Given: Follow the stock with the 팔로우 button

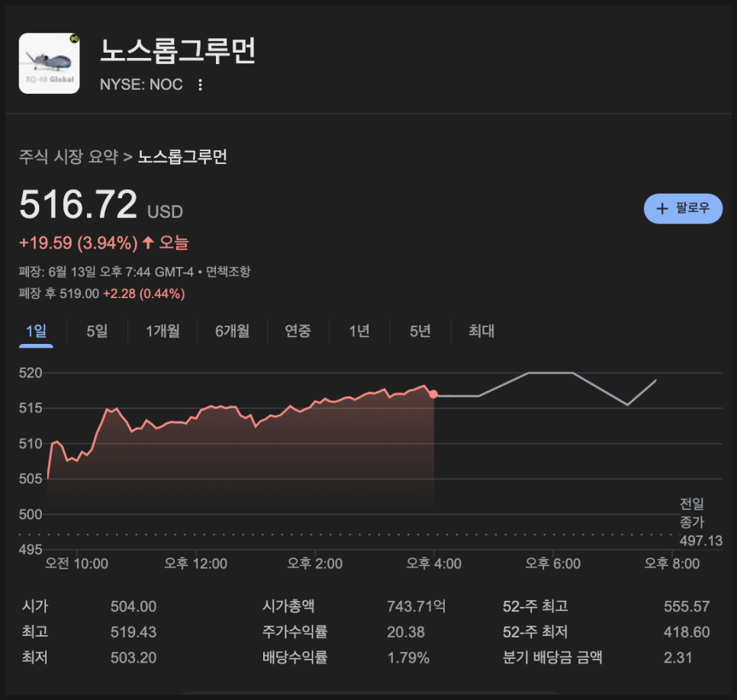Looking at the screenshot, I should [x=683, y=209].
